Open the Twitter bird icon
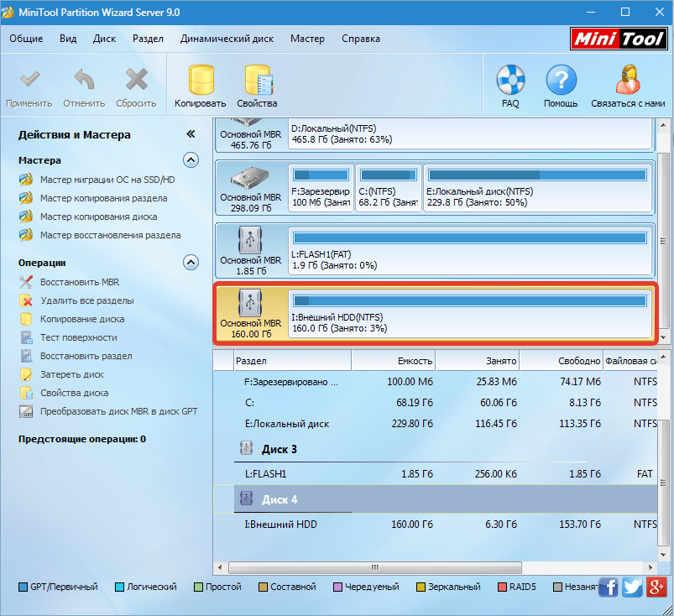674x616 pixels. [x=633, y=587]
